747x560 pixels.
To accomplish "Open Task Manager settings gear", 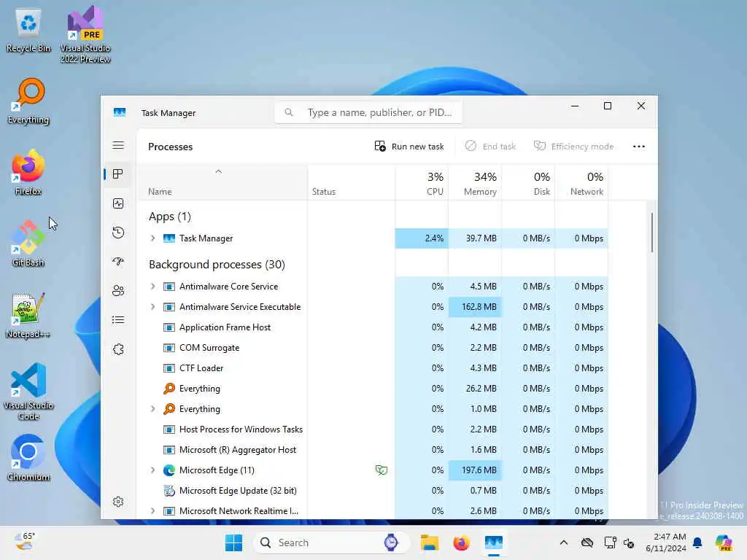I will tap(118, 502).
